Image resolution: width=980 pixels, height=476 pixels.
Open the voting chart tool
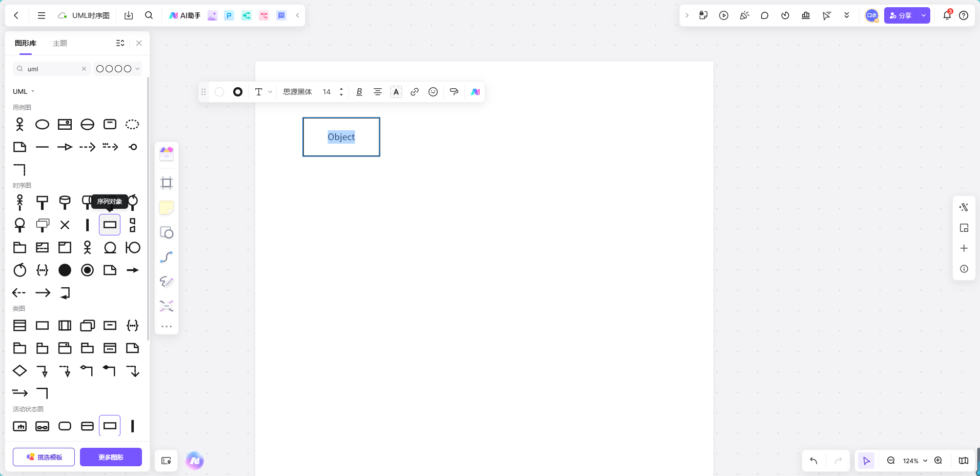point(806,15)
